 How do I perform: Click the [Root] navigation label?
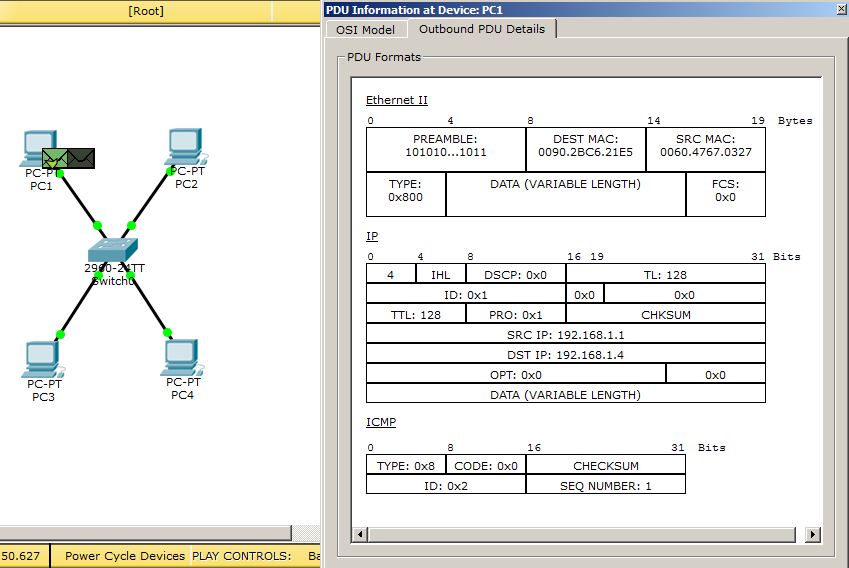point(146,11)
